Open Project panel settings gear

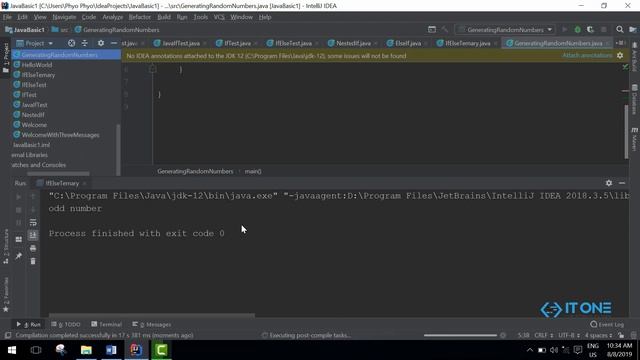pyautogui.click(x=101, y=43)
